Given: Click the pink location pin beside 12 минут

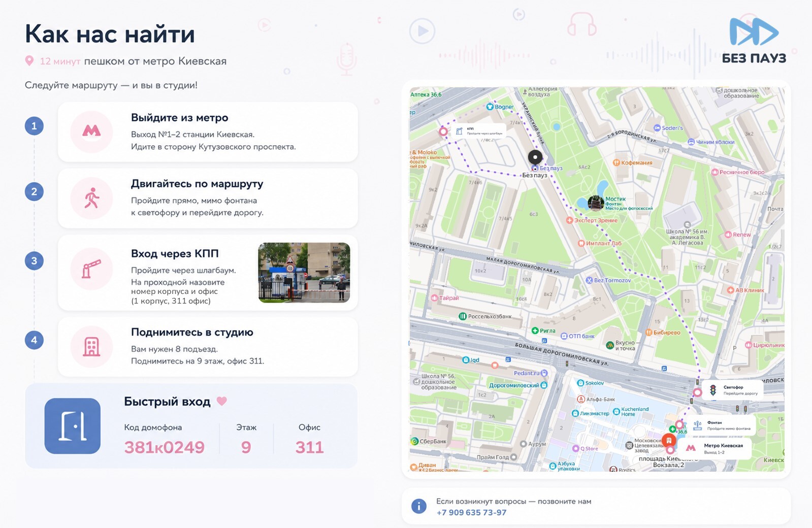Looking at the screenshot, I should pyautogui.click(x=29, y=61).
